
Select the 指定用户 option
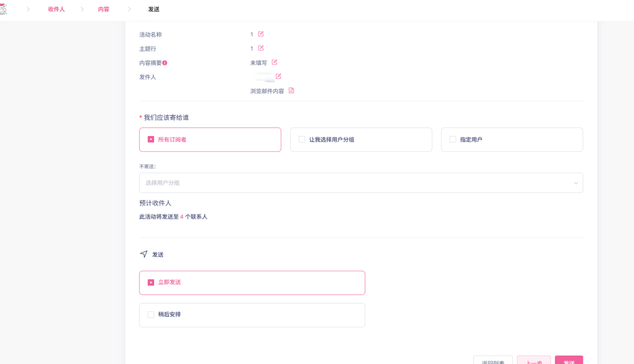(x=511, y=139)
